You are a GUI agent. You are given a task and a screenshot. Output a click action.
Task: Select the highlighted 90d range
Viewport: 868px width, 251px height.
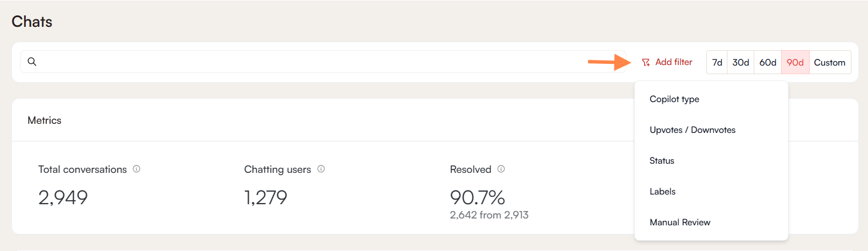pyautogui.click(x=795, y=62)
